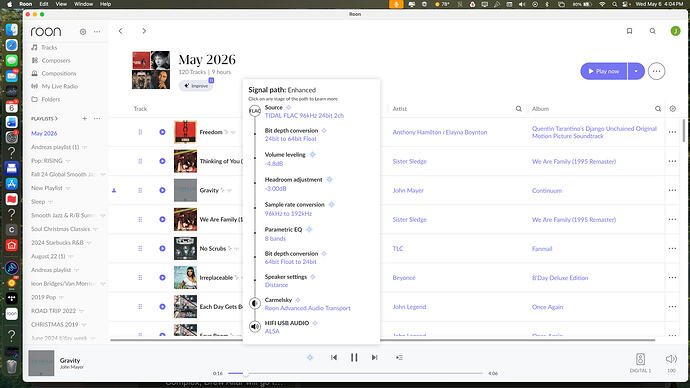Expand Play now dropdown arrow
This screenshot has height=388, width=690.
tap(636, 71)
